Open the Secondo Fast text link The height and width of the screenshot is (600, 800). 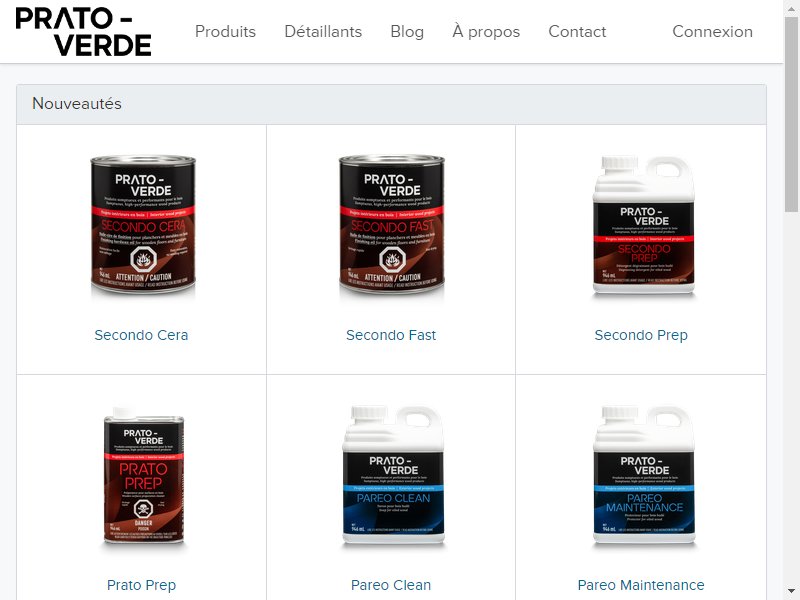point(391,335)
